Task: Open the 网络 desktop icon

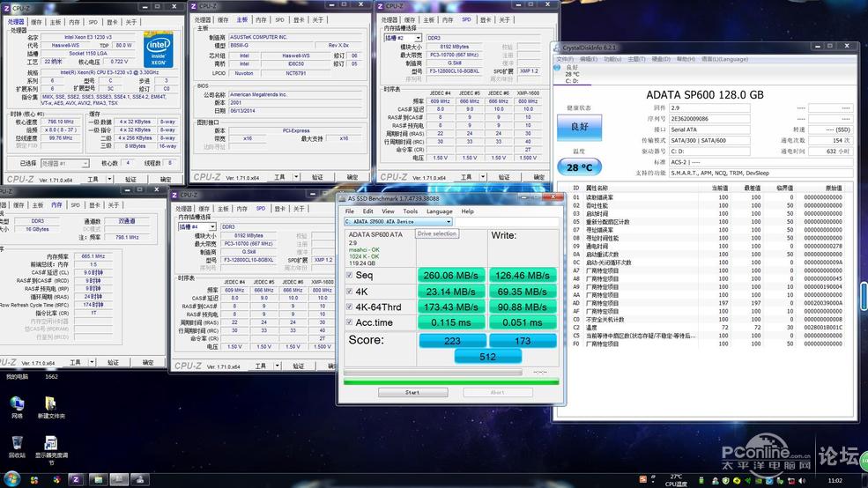Action: click(x=17, y=407)
